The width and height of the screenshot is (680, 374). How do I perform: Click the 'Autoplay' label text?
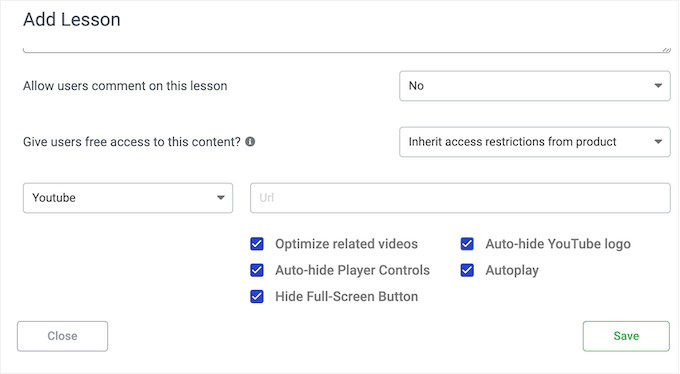(512, 270)
